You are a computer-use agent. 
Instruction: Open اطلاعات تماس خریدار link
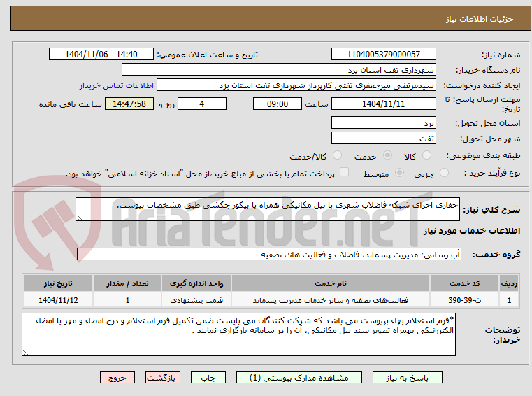point(117,85)
